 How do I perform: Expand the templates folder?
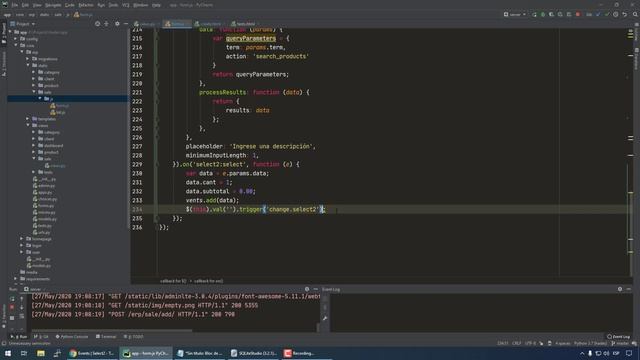point(28,119)
